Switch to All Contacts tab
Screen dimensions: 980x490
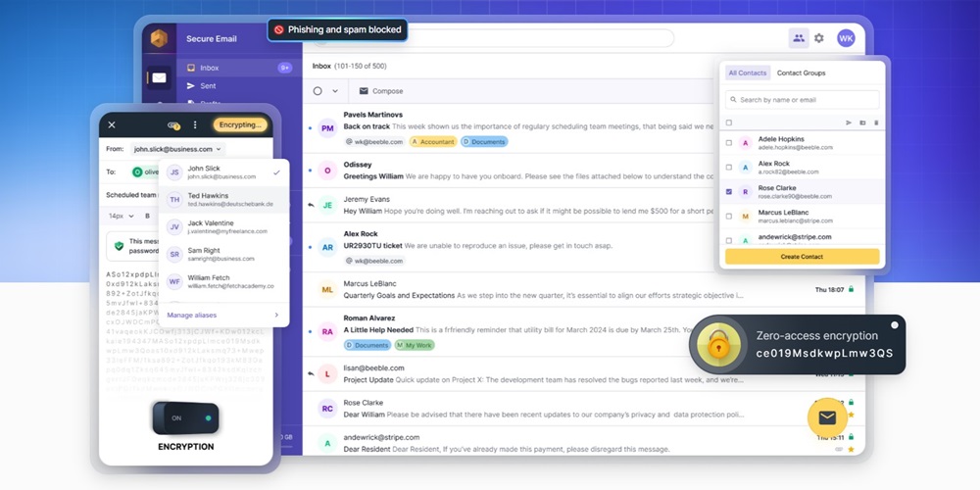(x=748, y=73)
